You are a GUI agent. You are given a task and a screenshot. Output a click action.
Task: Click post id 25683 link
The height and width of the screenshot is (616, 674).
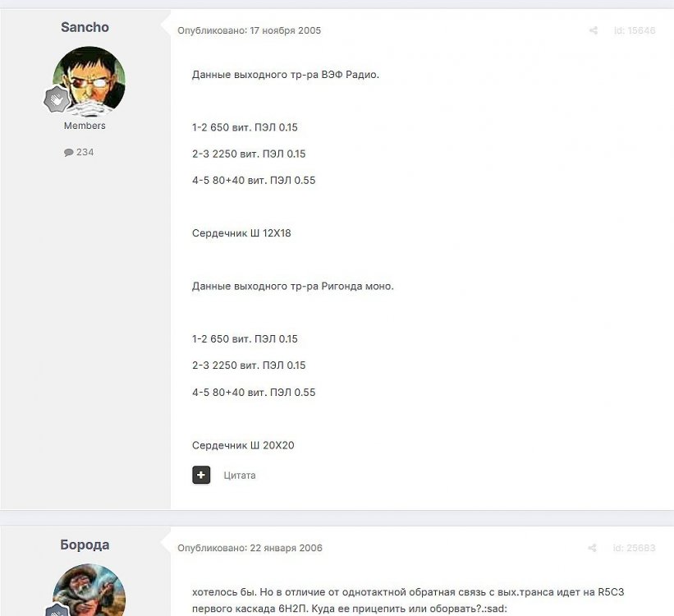634,548
